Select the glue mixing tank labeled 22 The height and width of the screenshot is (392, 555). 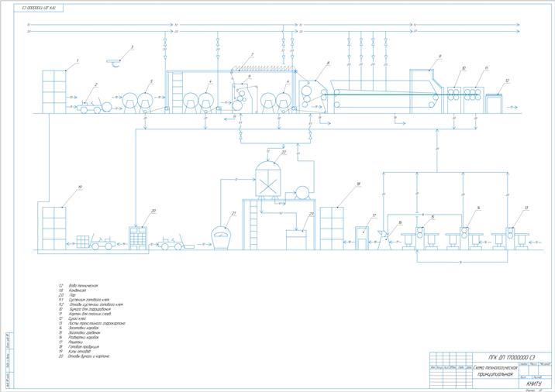pos(268,179)
